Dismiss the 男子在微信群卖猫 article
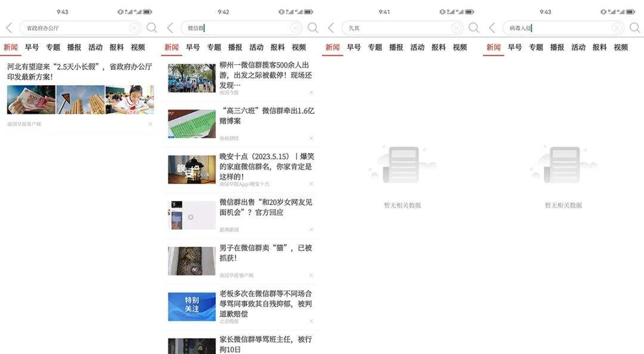 [311, 275]
